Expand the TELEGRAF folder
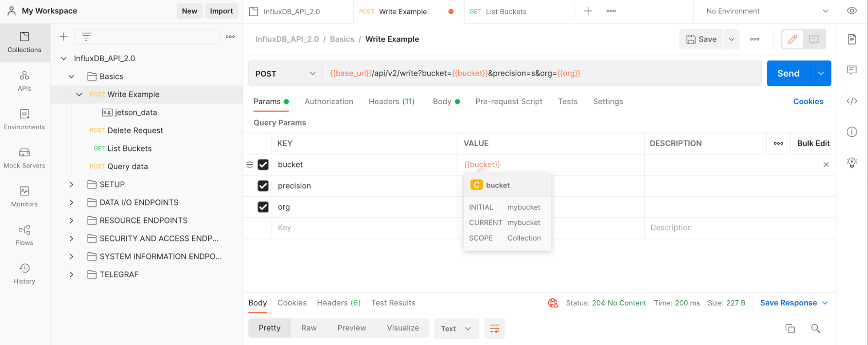The height and width of the screenshot is (345, 868). [x=72, y=275]
